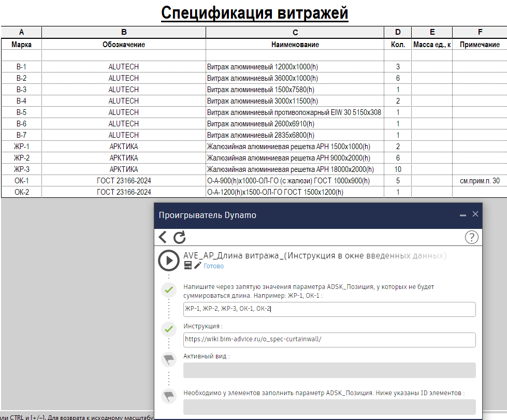Click the Готово status link
The width and height of the screenshot is (507, 420).
point(214,266)
